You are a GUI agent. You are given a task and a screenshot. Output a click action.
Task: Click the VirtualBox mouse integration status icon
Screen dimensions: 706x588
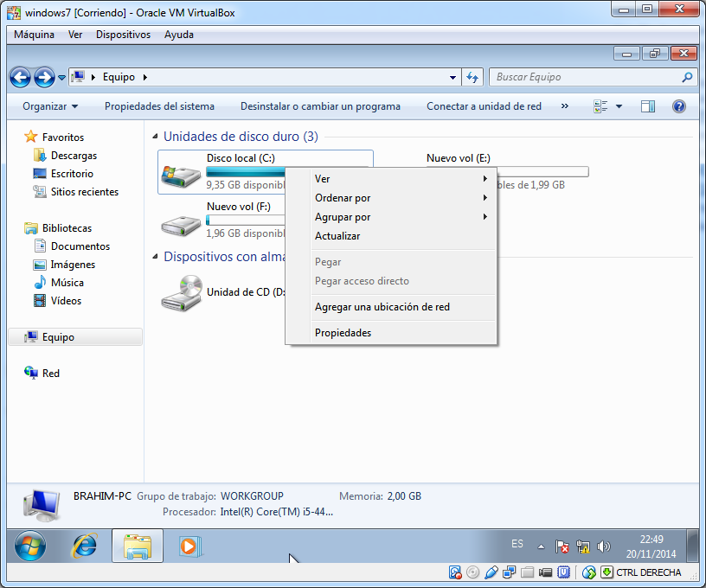(x=588, y=572)
